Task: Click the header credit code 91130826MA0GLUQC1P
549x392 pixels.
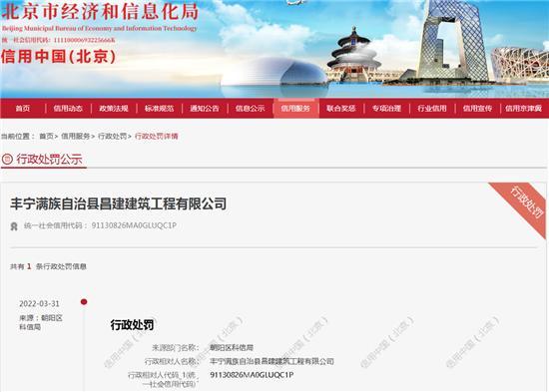Action: (134, 225)
